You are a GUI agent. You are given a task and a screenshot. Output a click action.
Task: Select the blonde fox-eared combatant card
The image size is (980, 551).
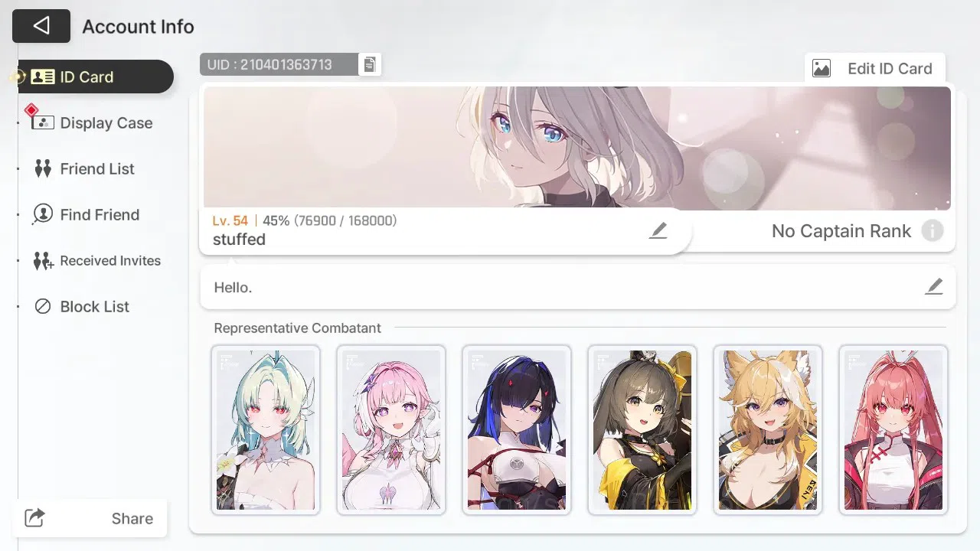(x=768, y=430)
